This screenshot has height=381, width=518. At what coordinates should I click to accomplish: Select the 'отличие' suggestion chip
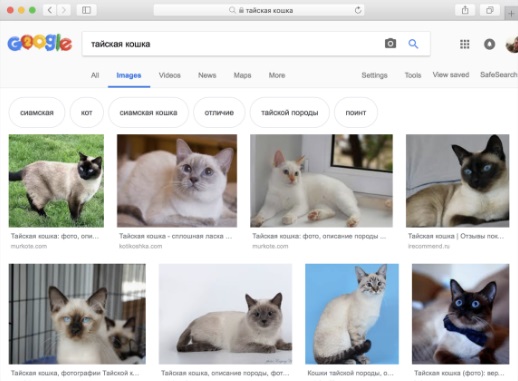coord(219,113)
